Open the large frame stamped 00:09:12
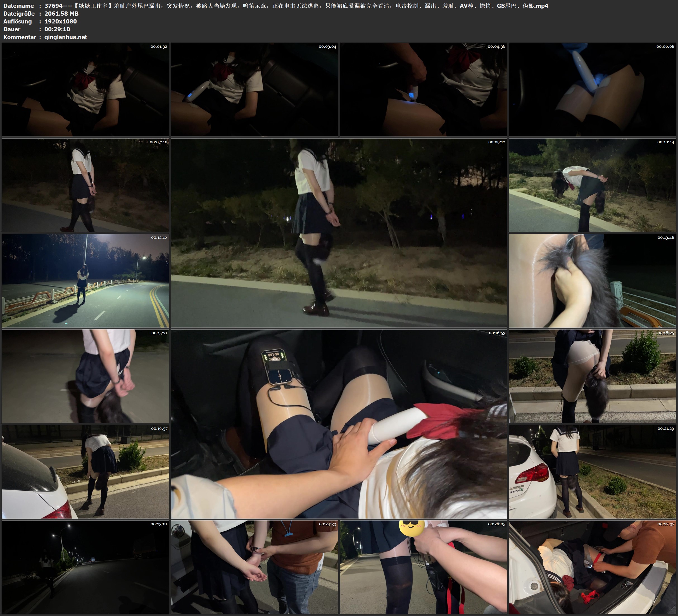 coord(339,233)
